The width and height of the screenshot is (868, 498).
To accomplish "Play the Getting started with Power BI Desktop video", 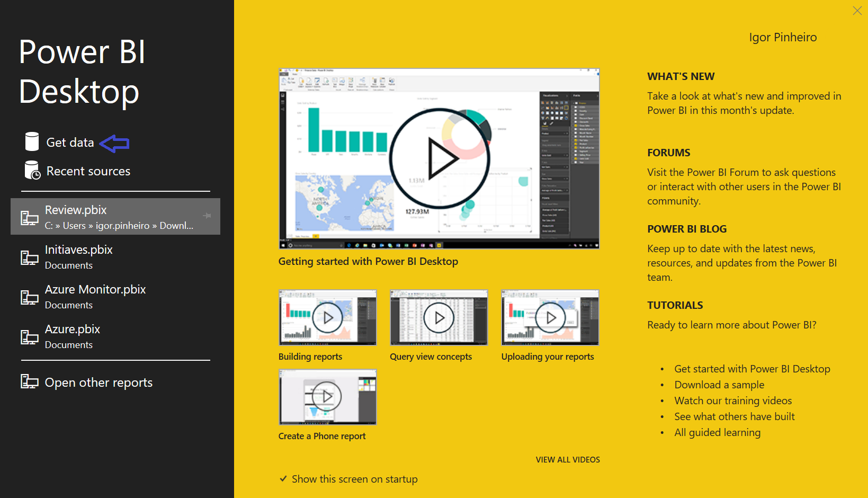I will tap(439, 158).
